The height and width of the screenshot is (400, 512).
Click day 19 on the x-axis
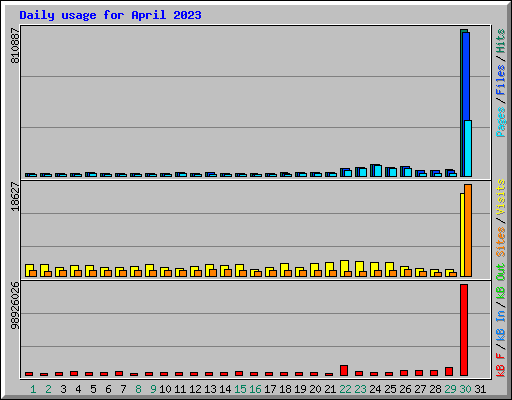coord(300,389)
